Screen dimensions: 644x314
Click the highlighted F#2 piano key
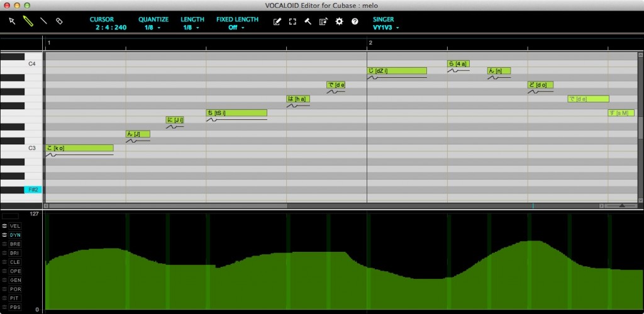click(33, 190)
